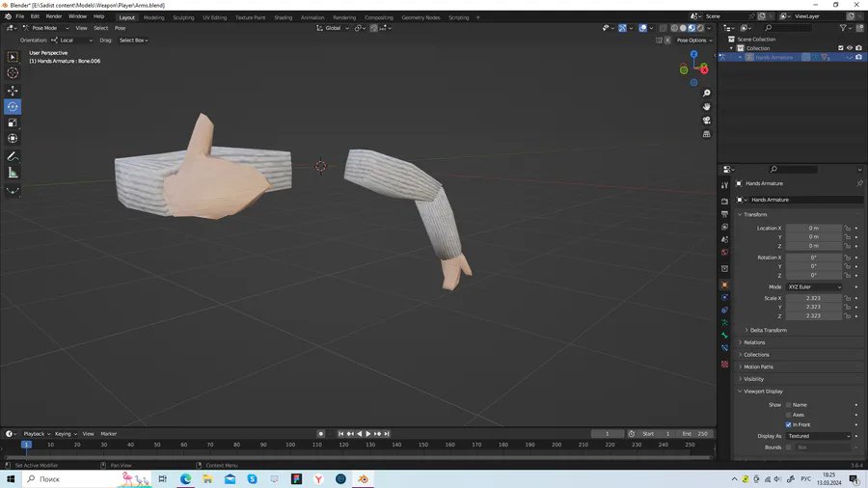Expand the Delta Transform panel
The width and height of the screenshot is (868, 488).
(768, 330)
